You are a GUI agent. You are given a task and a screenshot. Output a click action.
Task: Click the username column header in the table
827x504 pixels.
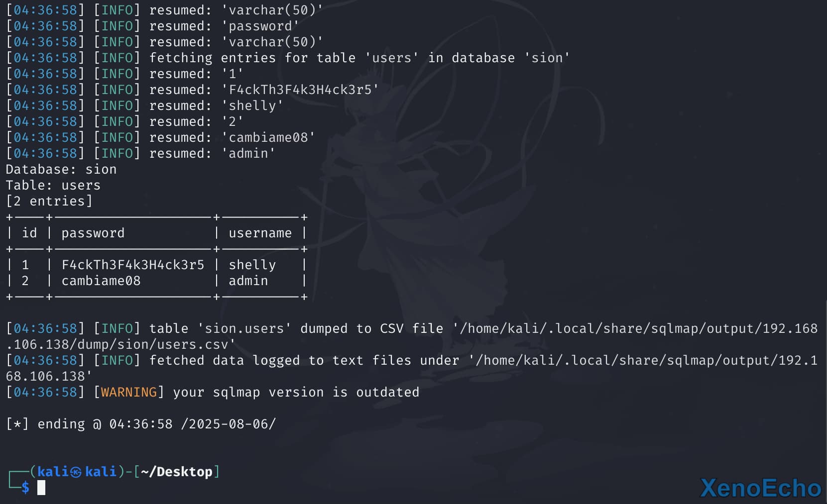260,233
